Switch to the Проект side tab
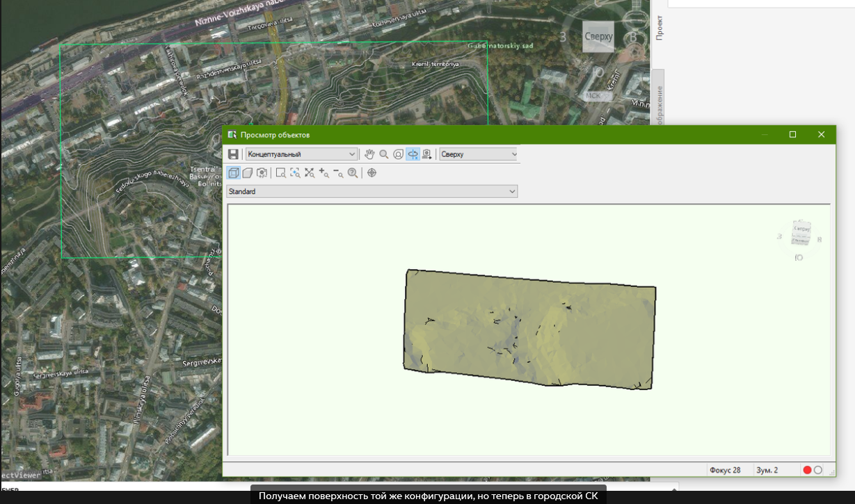The width and height of the screenshot is (855, 504). pos(660,28)
